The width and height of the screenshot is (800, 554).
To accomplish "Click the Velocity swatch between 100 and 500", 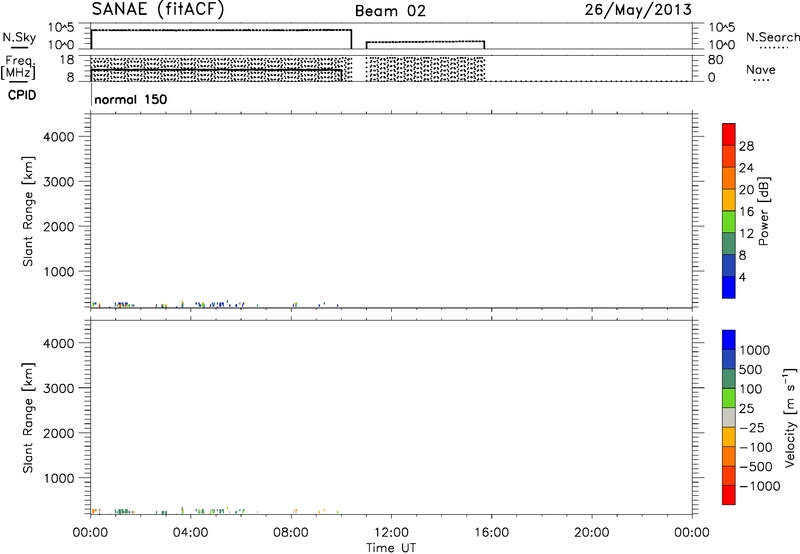I will pyautogui.click(x=729, y=379).
